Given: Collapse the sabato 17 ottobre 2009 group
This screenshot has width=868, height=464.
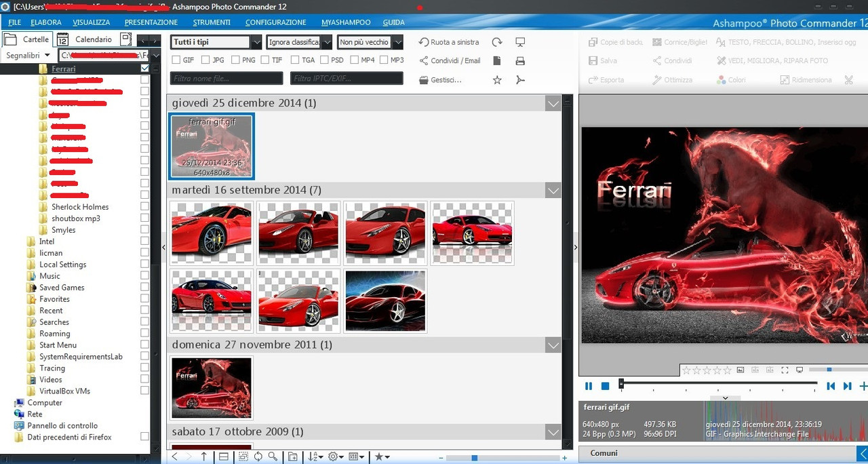Looking at the screenshot, I should click(553, 431).
